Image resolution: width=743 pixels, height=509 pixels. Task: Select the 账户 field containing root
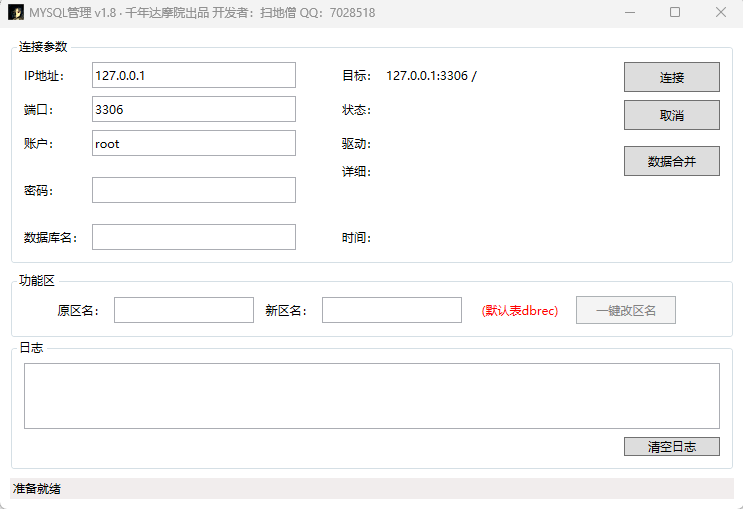pyautogui.click(x=194, y=143)
